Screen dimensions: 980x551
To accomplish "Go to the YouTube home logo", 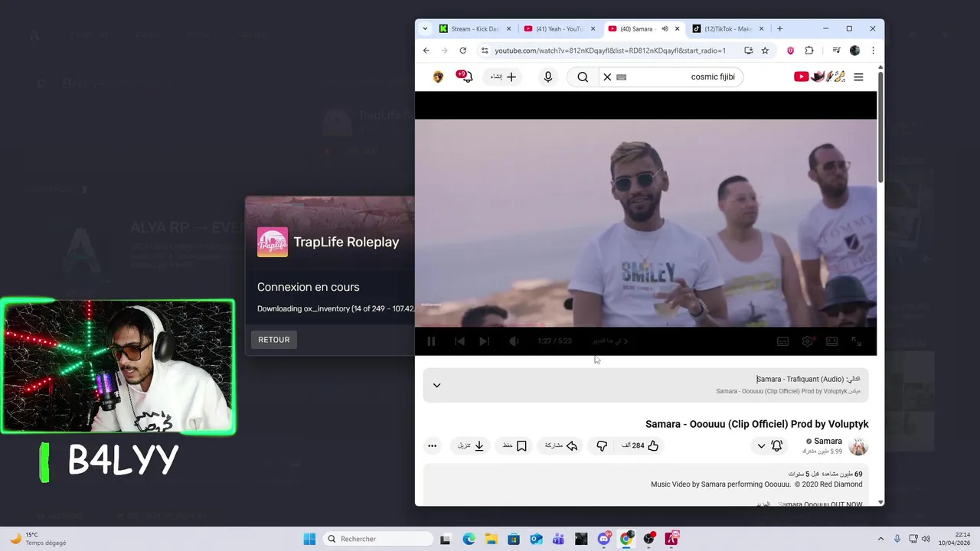I will pyautogui.click(x=819, y=77).
